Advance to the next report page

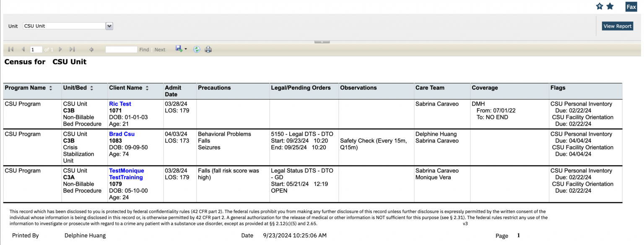pos(60,49)
